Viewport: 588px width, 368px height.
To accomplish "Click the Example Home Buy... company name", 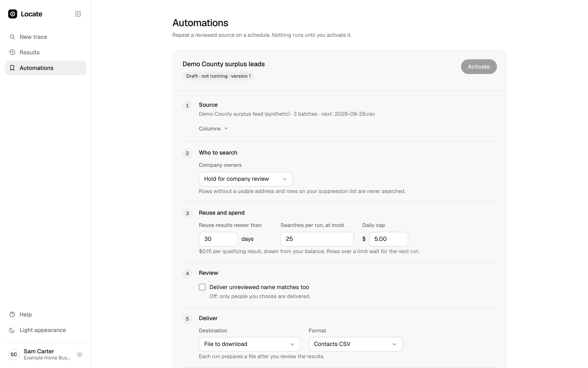I will tap(47, 358).
